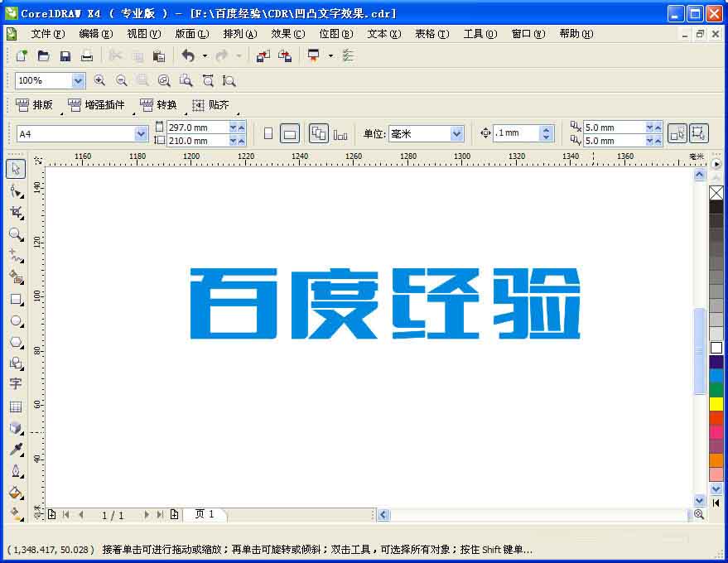The height and width of the screenshot is (563, 728).
Task: Select the Outline pen tool
Action: click(x=16, y=471)
